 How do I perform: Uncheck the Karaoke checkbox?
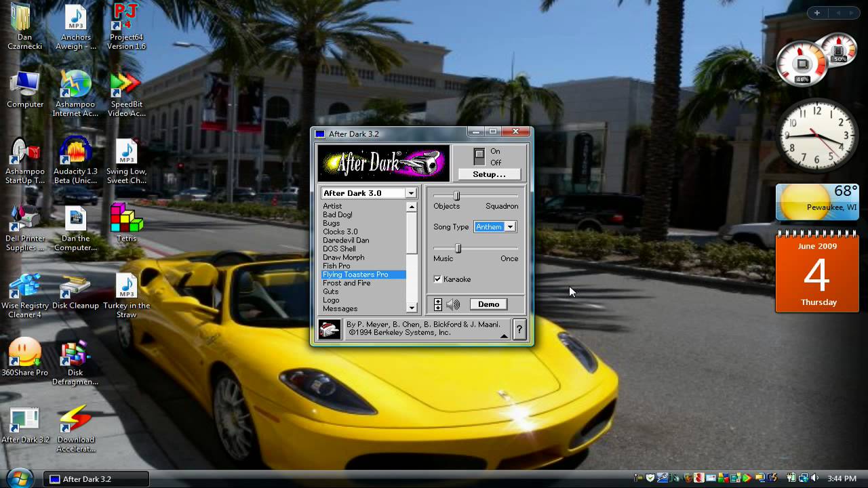coord(437,279)
